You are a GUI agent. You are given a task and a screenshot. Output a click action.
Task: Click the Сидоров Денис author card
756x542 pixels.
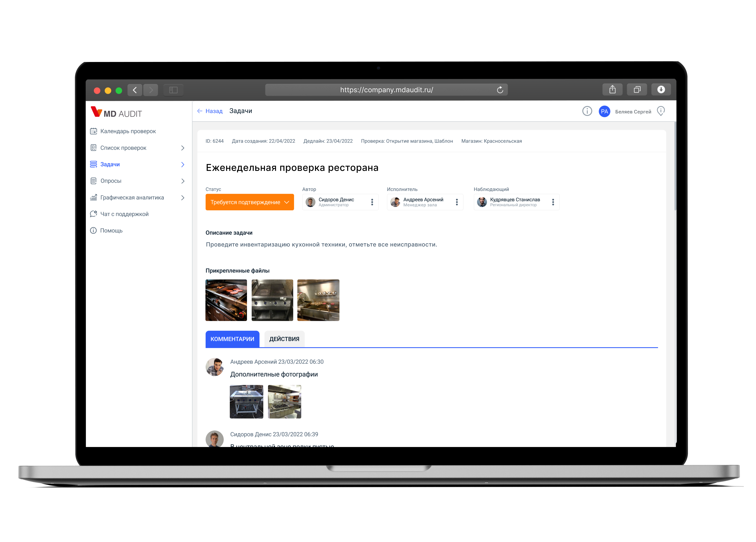click(x=340, y=202)
